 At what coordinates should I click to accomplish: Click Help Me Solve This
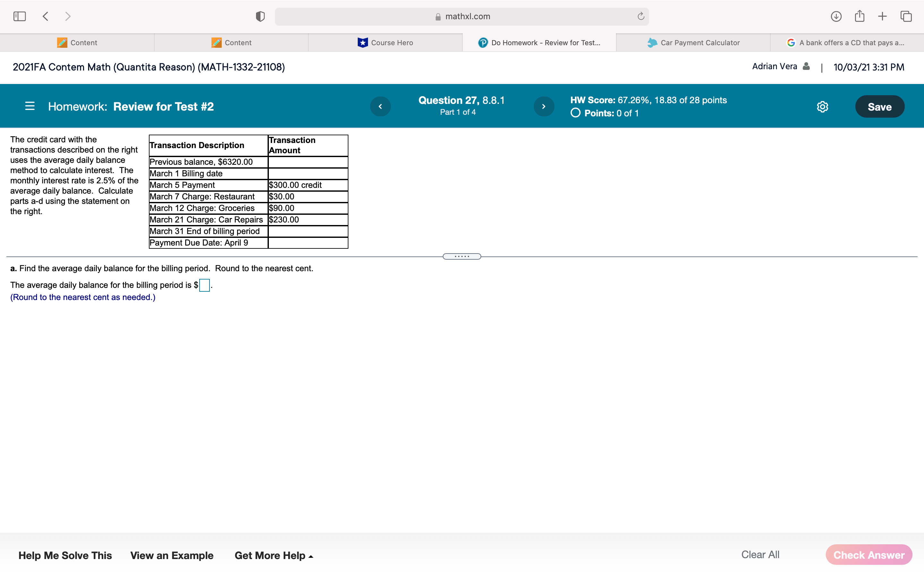tap(65, 555)
